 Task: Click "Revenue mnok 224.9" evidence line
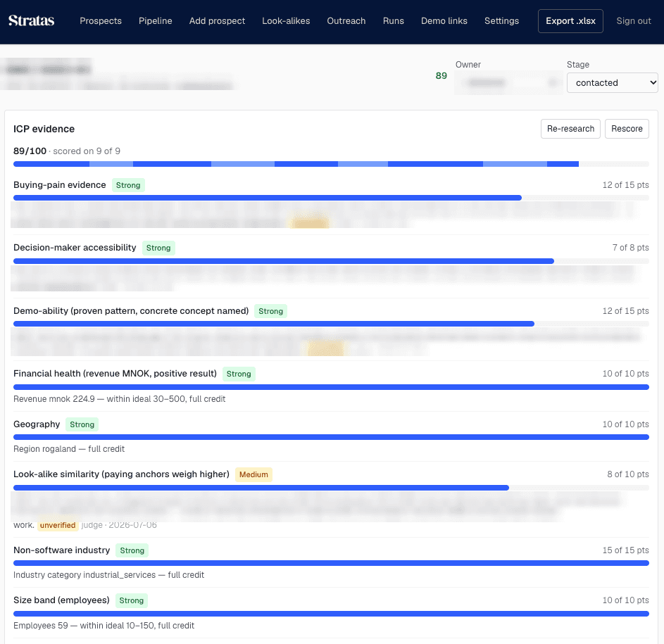click(x=120, y=399)
